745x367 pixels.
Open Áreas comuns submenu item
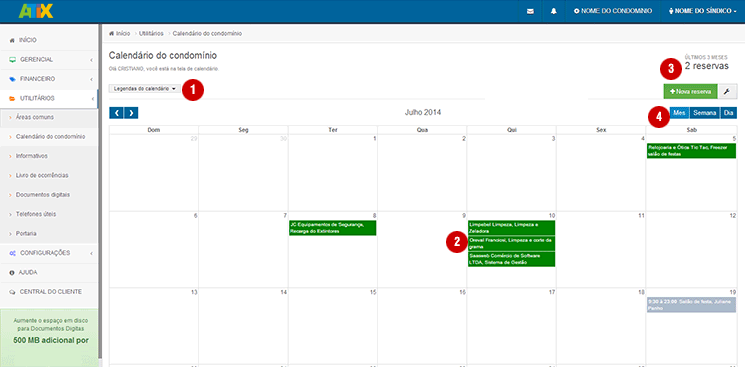point(48,117)
